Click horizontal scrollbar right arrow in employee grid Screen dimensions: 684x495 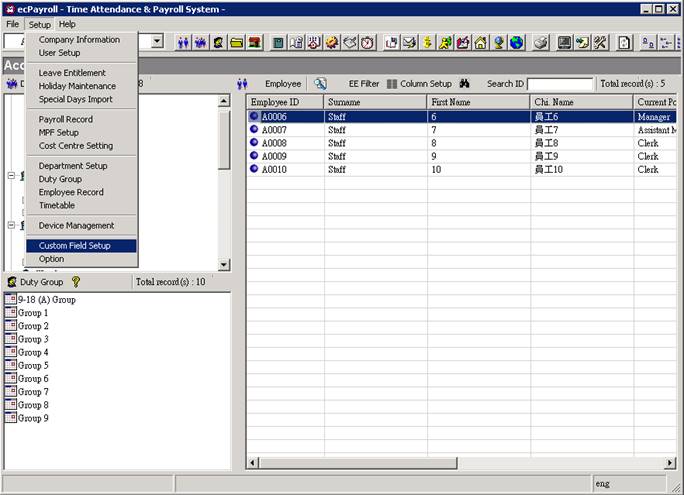tap(670, 463)
